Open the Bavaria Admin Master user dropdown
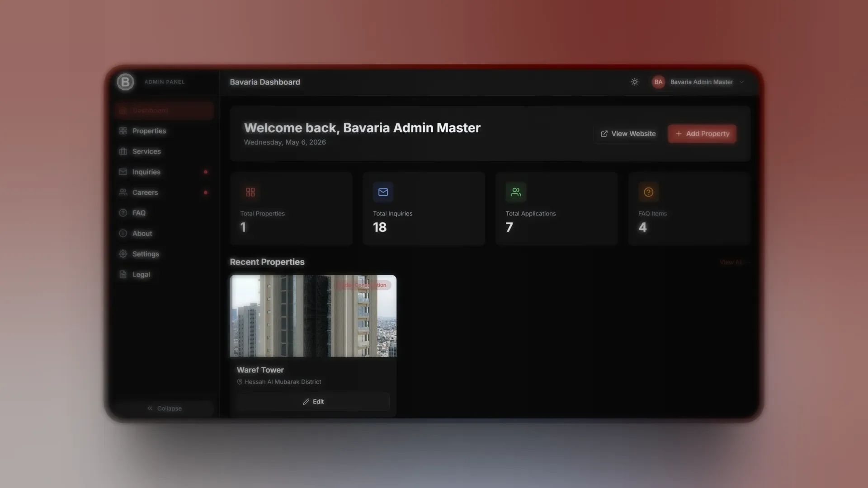The width and height of the screenshot is (868, 488). pos(698,82)
